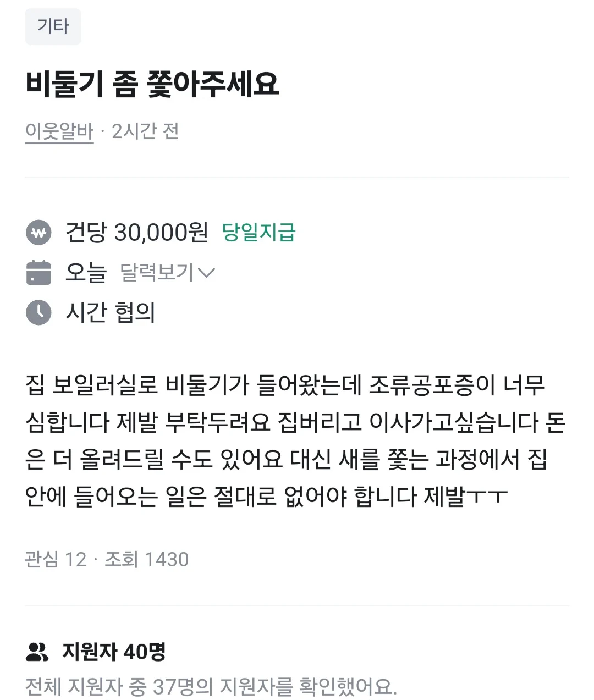Open the 지원자 40명 applicants heading
This screenshot has height=700, width=594.
pyautogui.click(x=114, y=652)
